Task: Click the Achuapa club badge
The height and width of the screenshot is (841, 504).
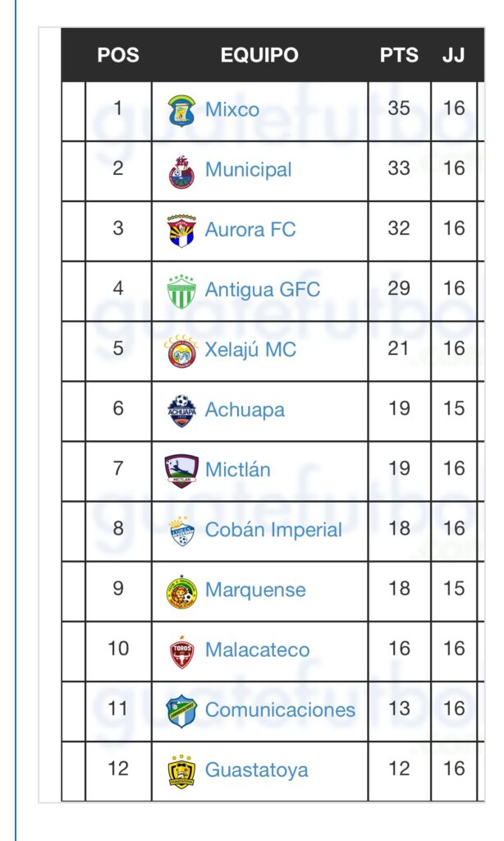Action: point(181,411)
